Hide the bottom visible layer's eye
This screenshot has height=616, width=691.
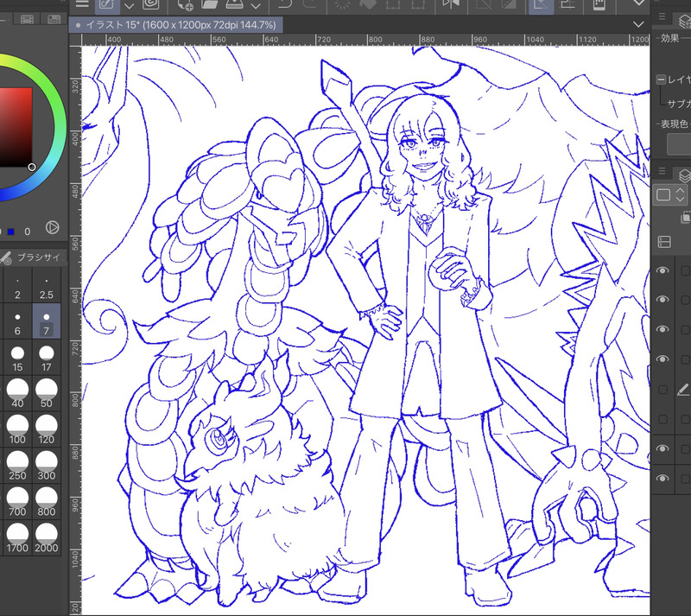pyautogui.click(x=662, y=479)
